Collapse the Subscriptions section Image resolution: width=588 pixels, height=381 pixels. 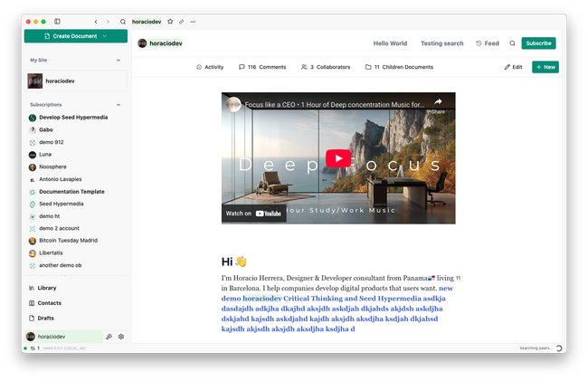[x=119, y=104]
